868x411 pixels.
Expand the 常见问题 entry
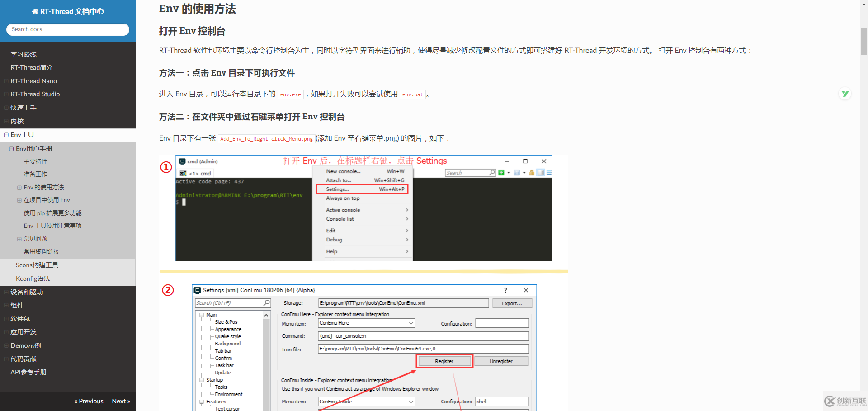(19, 239)
